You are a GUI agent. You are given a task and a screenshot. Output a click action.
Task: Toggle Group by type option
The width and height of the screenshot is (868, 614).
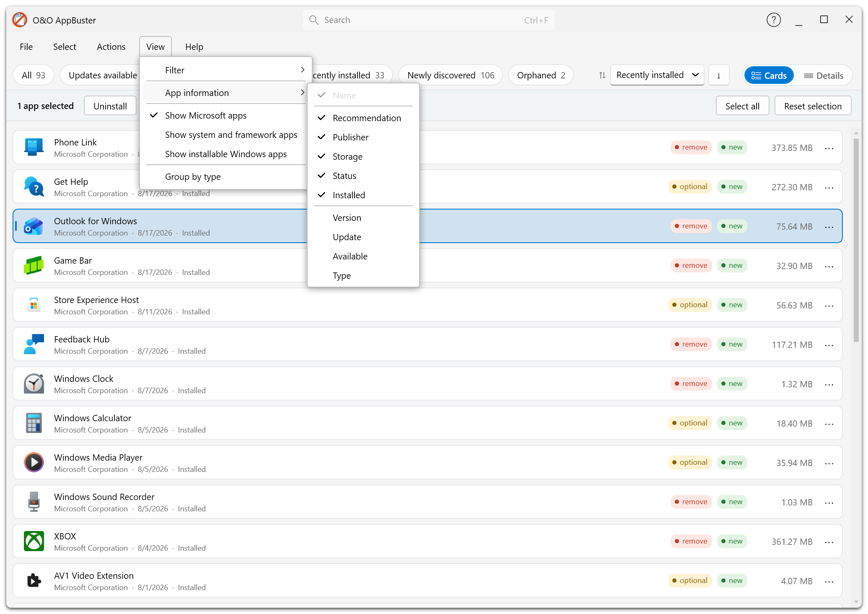[x=225, y=176]
